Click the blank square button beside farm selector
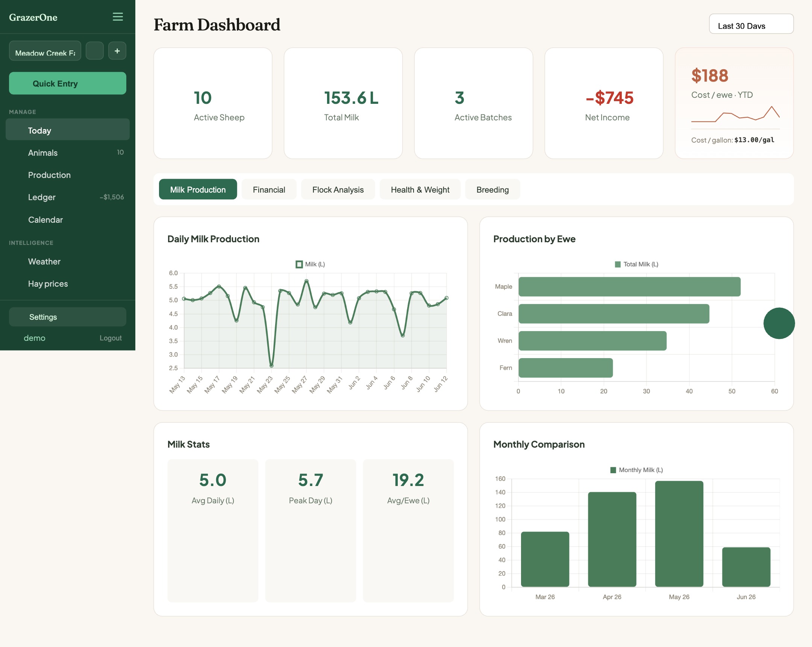Screen dimensions: 812x647 coord(94,51)
